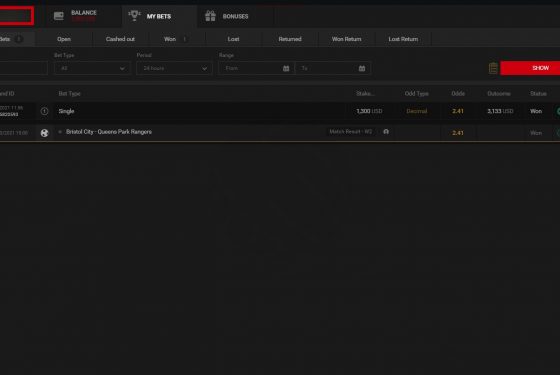Click the clipboard list icon beside SHOW

click(493, 68)
